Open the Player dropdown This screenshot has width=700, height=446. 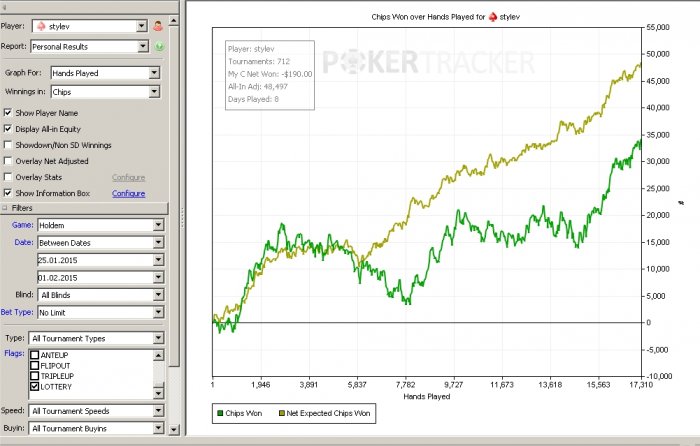(x=142, y=26)
